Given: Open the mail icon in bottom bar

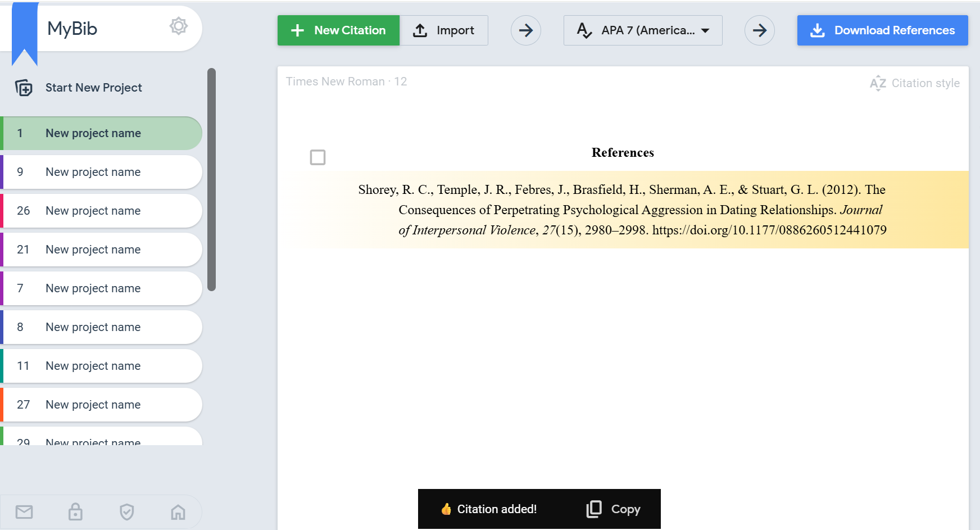Looking at the screenshot, I should [x=24, y=512].
